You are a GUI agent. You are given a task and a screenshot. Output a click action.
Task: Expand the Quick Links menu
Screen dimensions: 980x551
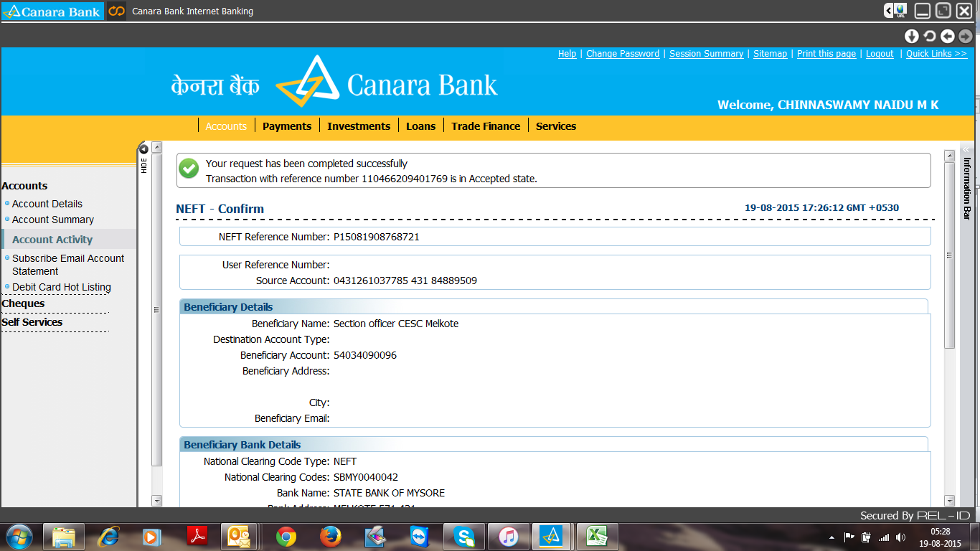click(936, 54)
